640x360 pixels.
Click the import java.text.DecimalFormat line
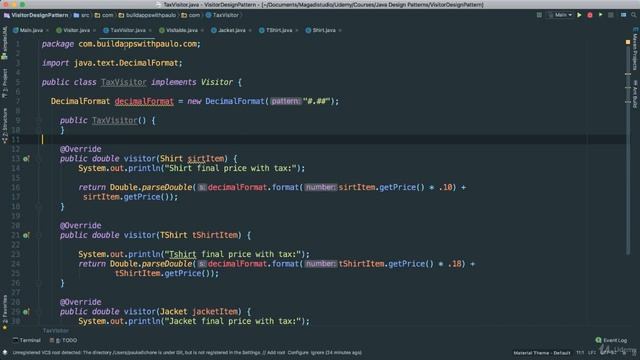coord(112,63)
